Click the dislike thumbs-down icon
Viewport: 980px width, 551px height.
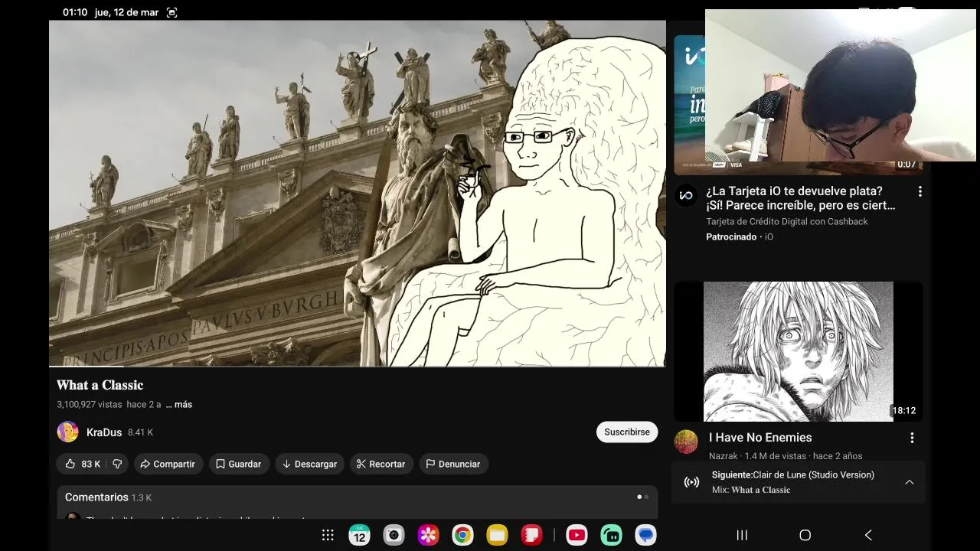[x=117, y=464]
